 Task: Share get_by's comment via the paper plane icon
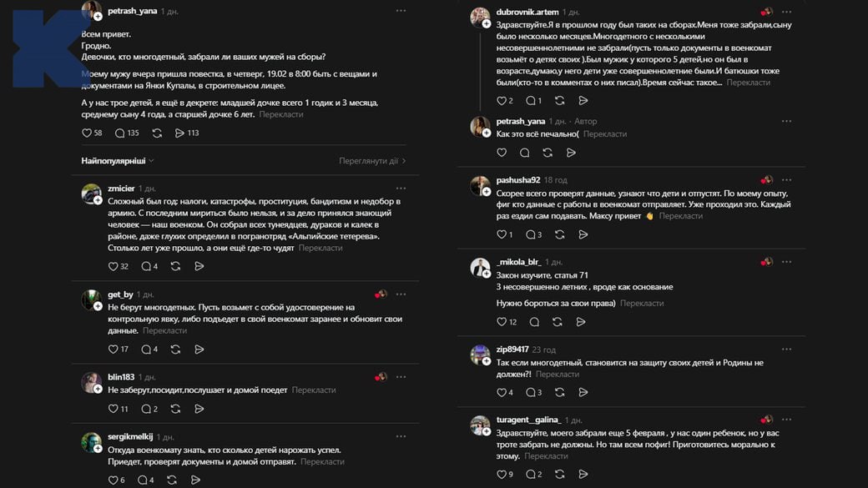(199, 350)
